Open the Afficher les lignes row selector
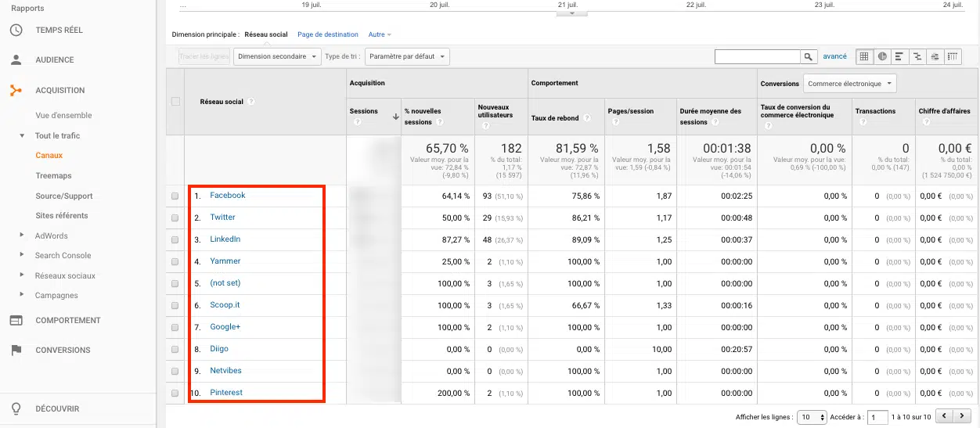980x428 pixels. coord(812,417)
